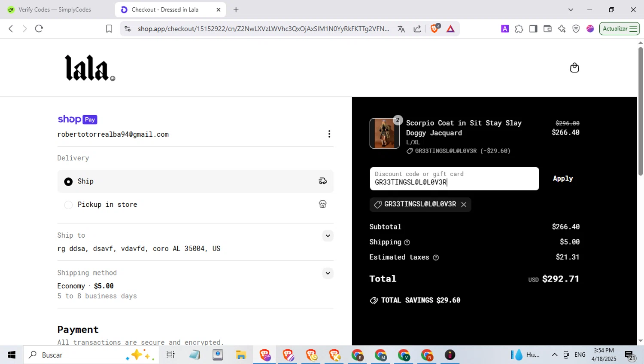Open the Chrome profile R taskbar icon
This screenshot has width=644, height=364.
point(427,355)
